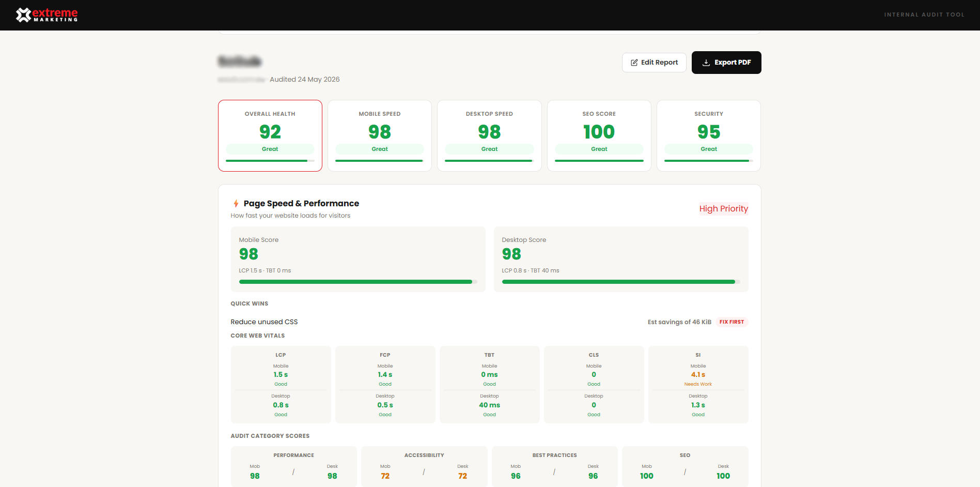Screen dimensions: 980x487
Task: Click 'Est savings of 46 KiB' text
Action: pos(679,322)
